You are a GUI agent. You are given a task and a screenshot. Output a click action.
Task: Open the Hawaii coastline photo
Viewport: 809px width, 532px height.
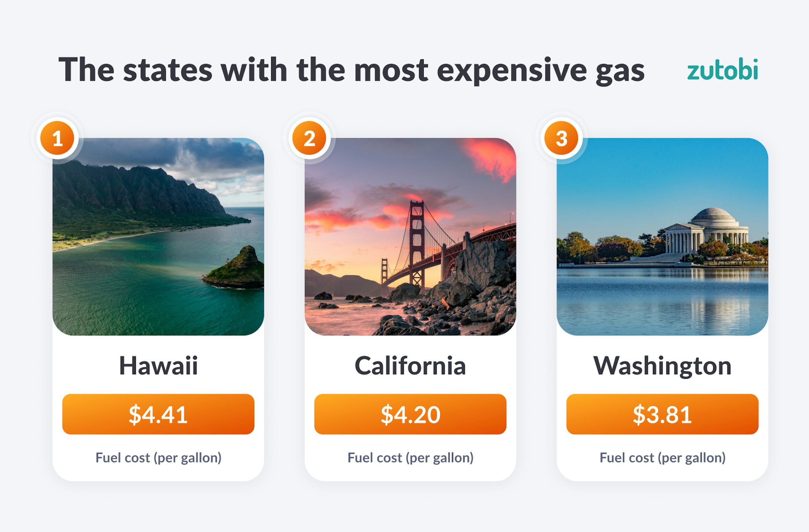[158, 236]
